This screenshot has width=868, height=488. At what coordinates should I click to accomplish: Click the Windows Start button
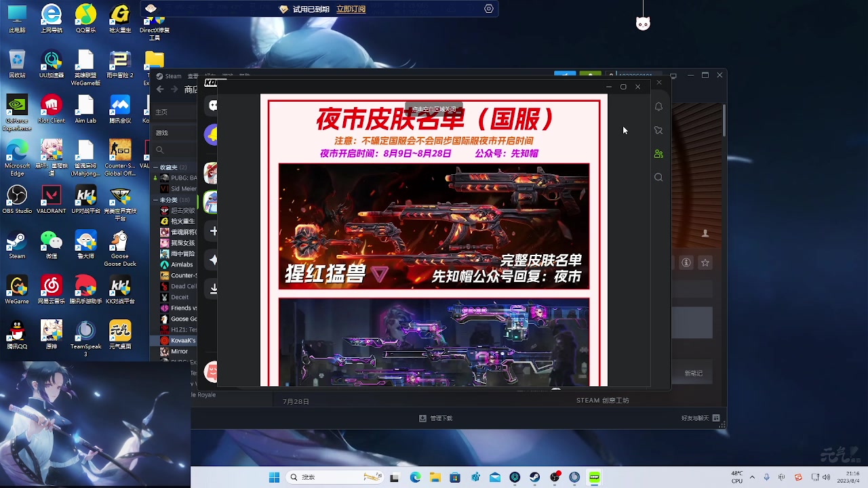click(x=274, y=477)
